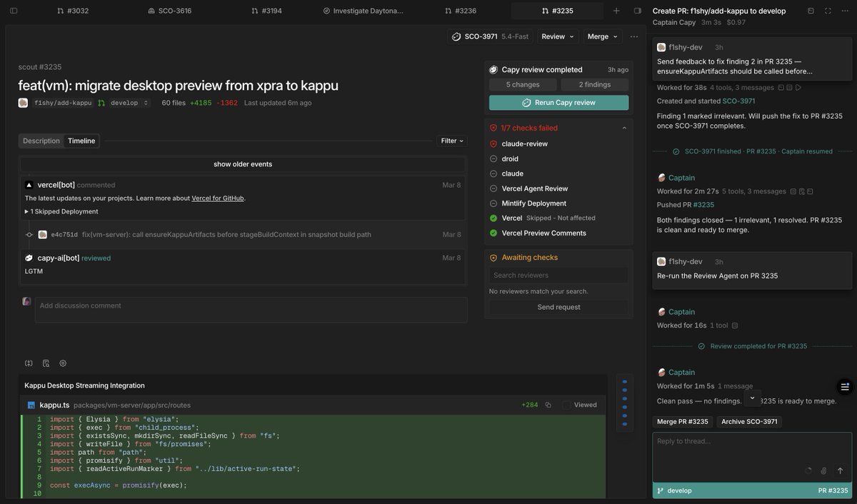Click Archive SCO-3971 button
Screen dimensions: 857x504
click(748, 421)
